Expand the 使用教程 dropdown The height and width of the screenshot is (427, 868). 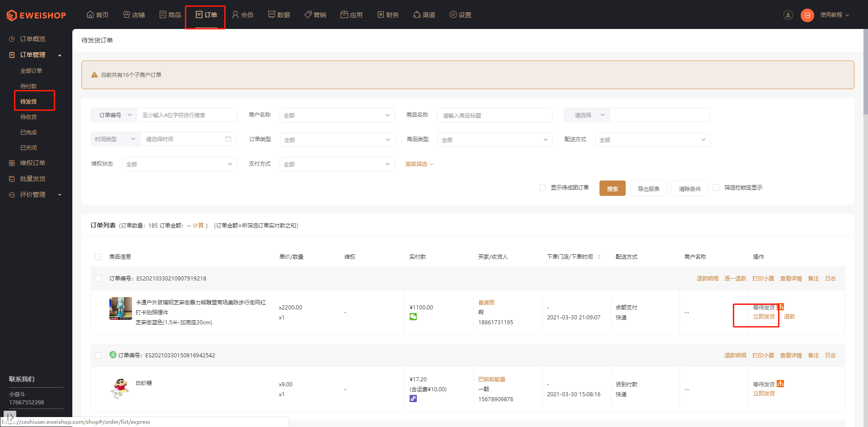tap(835, 15)
